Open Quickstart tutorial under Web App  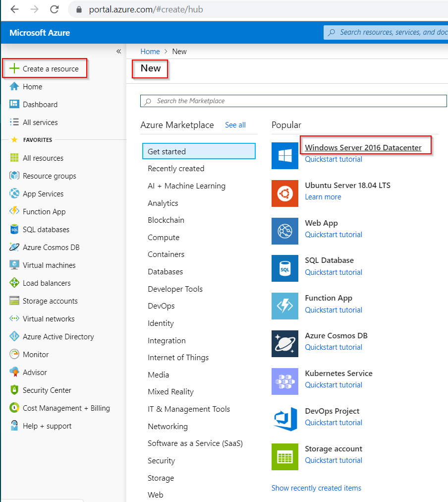pyautogui.click(x=334, y=235)
